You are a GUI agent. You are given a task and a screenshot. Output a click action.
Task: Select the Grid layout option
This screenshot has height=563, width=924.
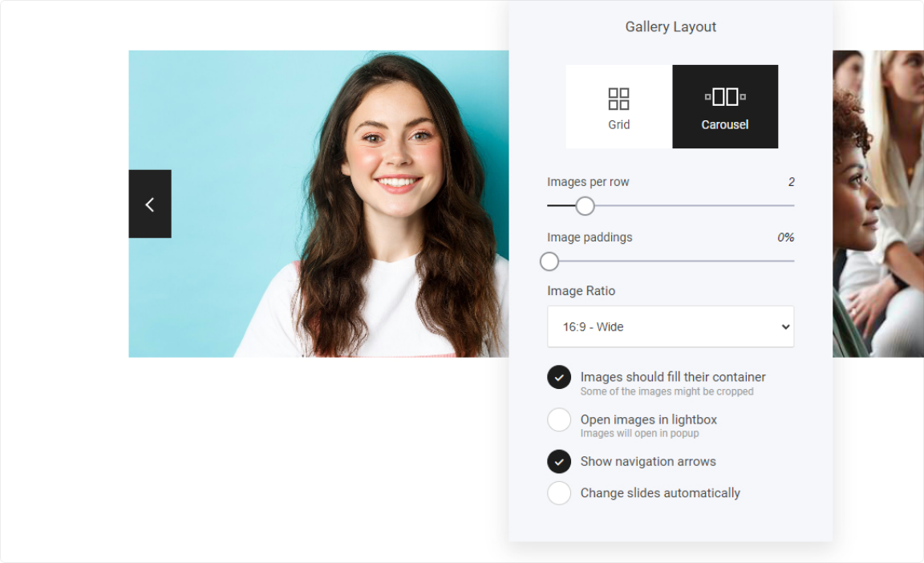click(x=618, y=107)
